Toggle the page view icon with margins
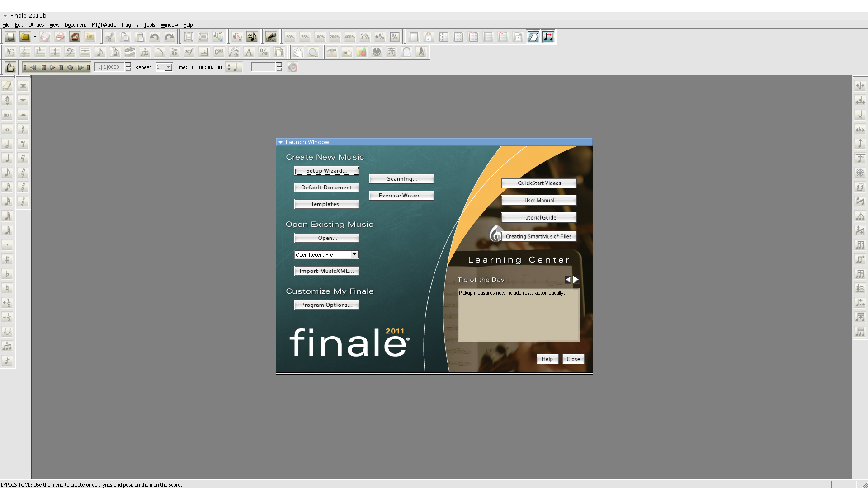The width and height of the screenshot is (868, 488). pos(414,37)
